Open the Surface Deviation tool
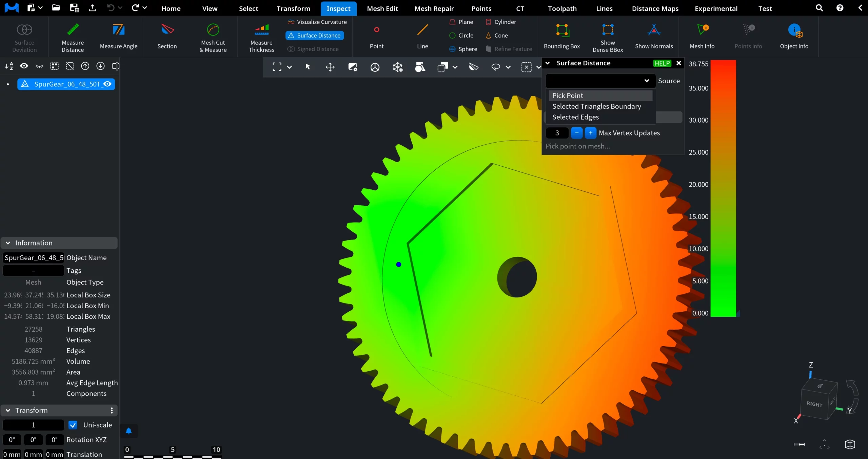This screenshot has width=868, height=459. coord(23,37)
